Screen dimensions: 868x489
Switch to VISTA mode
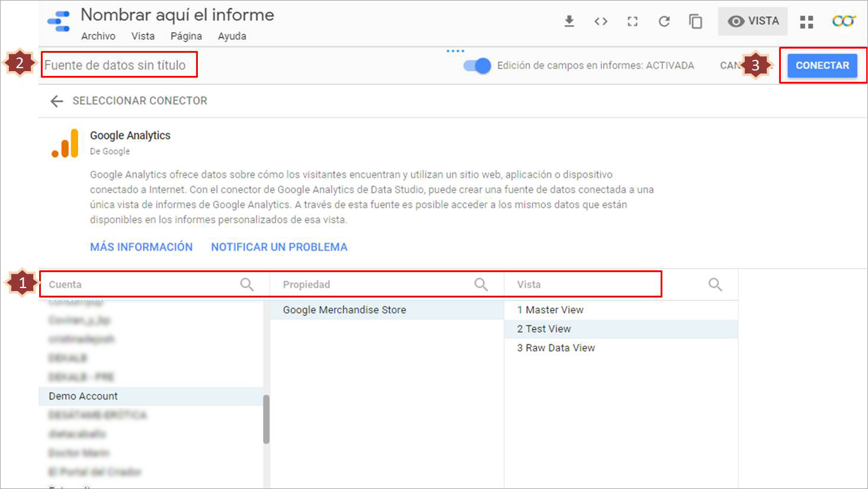(x=752, y=21)
